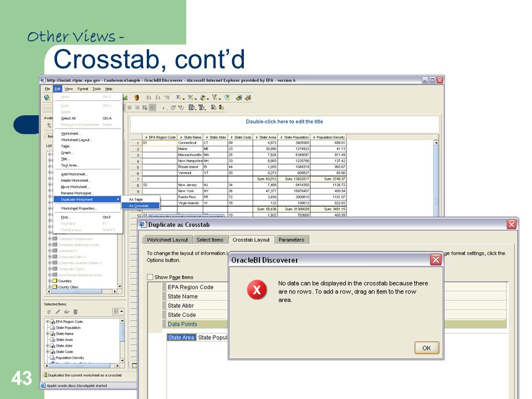This screenshot has width=532, height=399.
Task: Click the red error X icon in dialog
Action: coord(257,290)
